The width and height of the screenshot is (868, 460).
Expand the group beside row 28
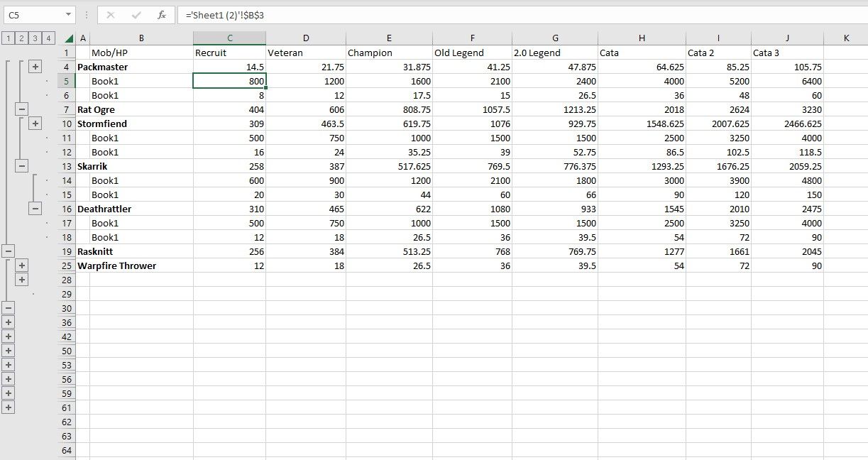21,280
